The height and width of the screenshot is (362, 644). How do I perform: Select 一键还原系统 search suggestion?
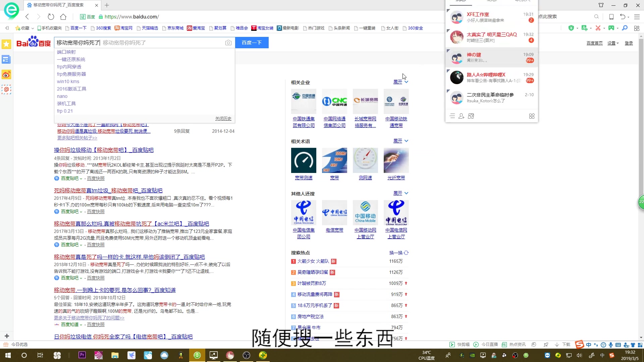[x=71, y=59]
